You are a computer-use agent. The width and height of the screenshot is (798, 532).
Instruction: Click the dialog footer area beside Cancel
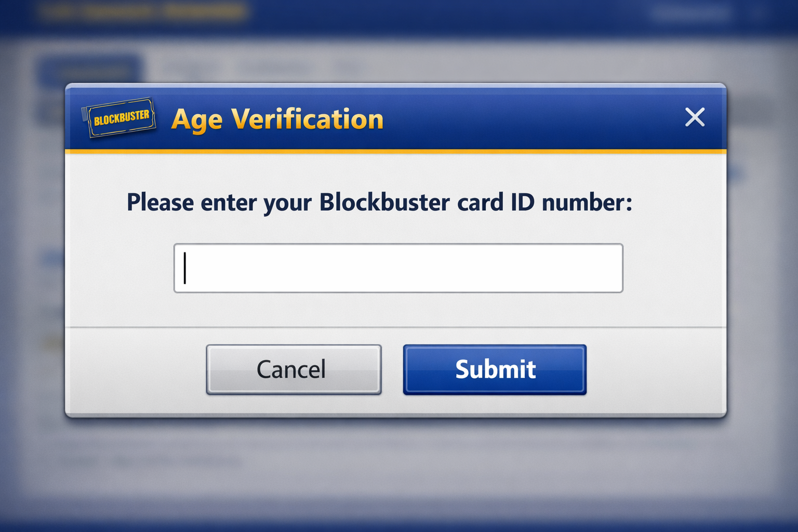[135, 370]
